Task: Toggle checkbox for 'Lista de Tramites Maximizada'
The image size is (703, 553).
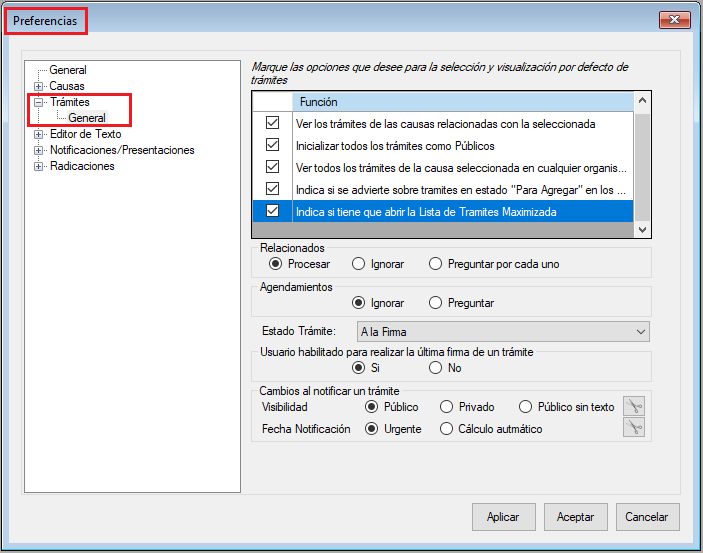Action: click(x=272, y=211)
